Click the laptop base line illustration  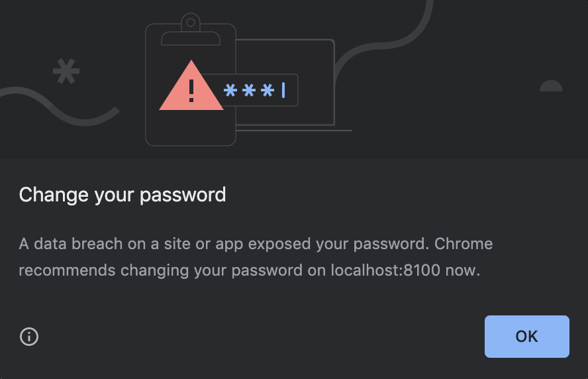[294, 131]
